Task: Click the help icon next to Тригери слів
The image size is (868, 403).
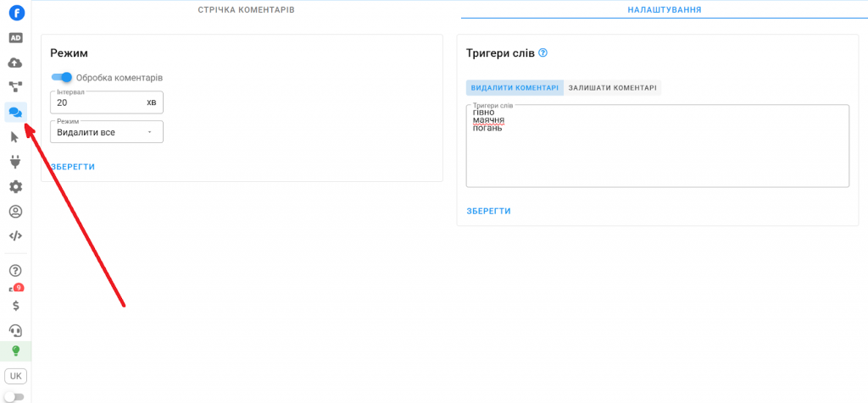Action: [x=543, y=52]
